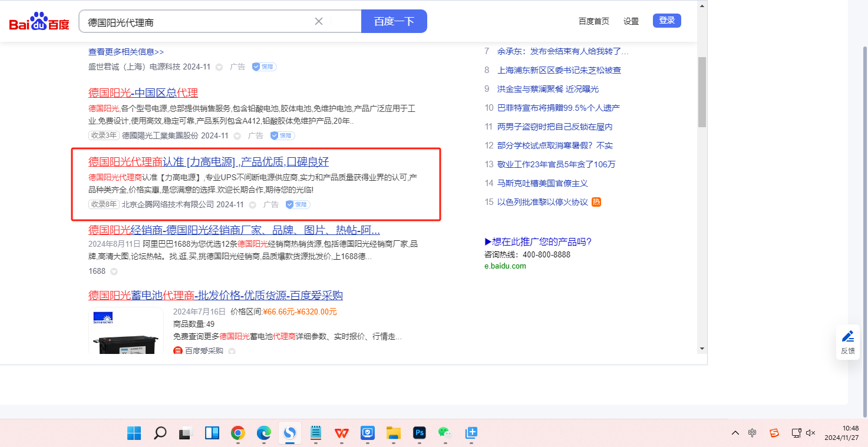
Task: Open the 反馈 feedback pencil icon
Action: (848, 336)
